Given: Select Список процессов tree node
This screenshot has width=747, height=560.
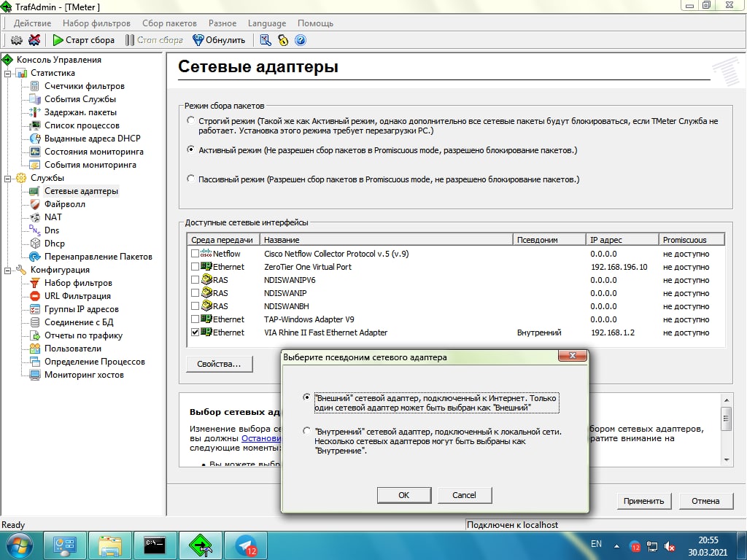Looking at the screenshot, I should [82, 125].
